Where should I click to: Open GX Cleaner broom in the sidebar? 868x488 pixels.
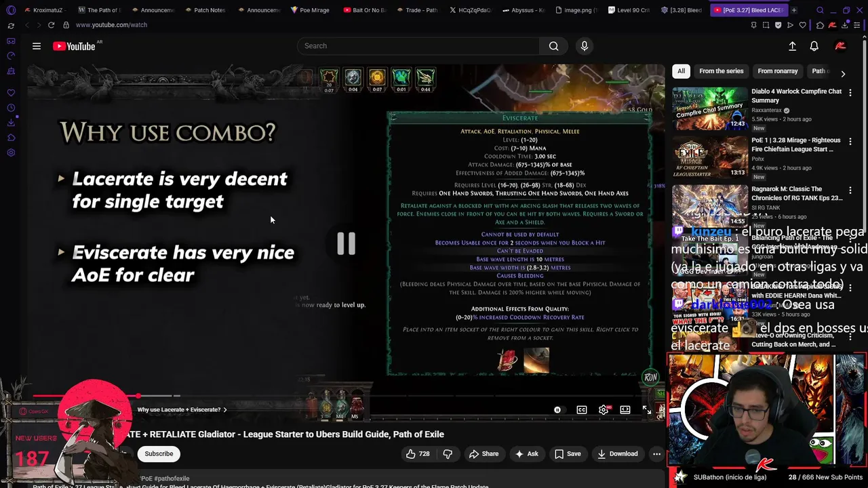(11, 70)
